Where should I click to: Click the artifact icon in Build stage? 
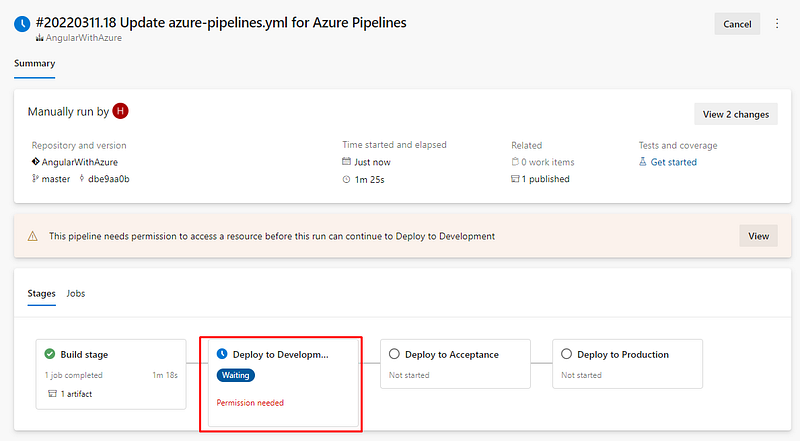(52, 394)
